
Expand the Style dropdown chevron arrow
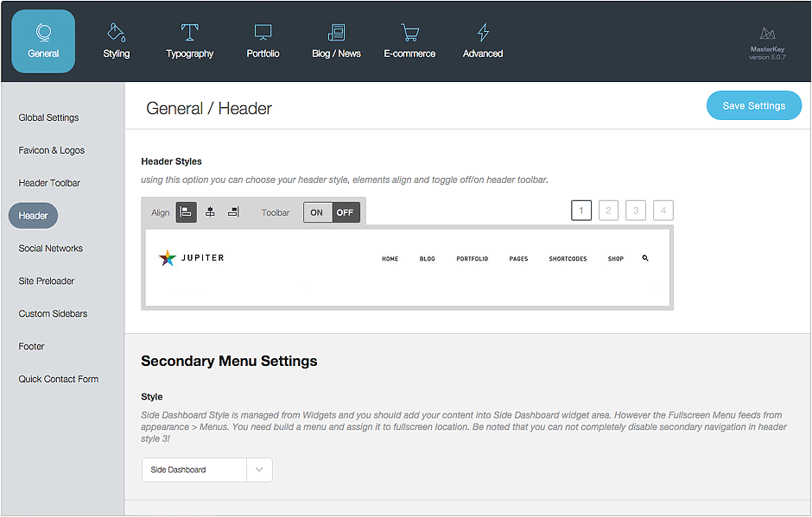260,470
